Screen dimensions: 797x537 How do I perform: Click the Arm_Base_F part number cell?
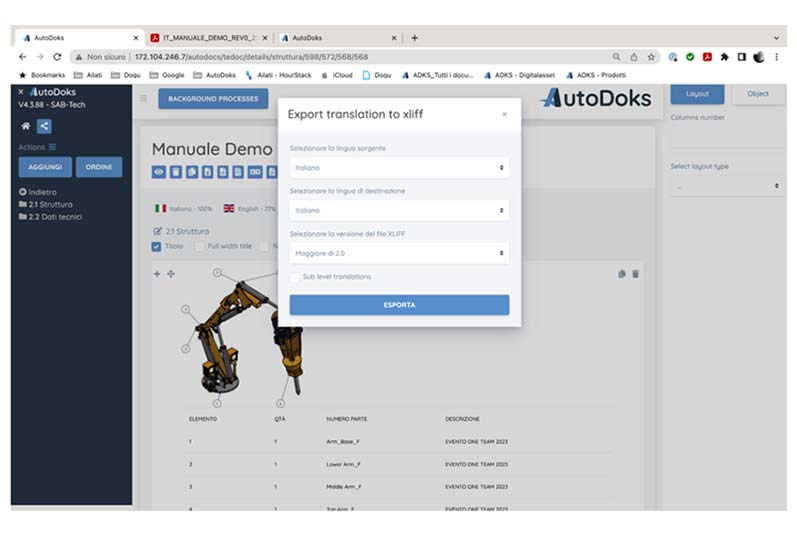pos(343,442)
